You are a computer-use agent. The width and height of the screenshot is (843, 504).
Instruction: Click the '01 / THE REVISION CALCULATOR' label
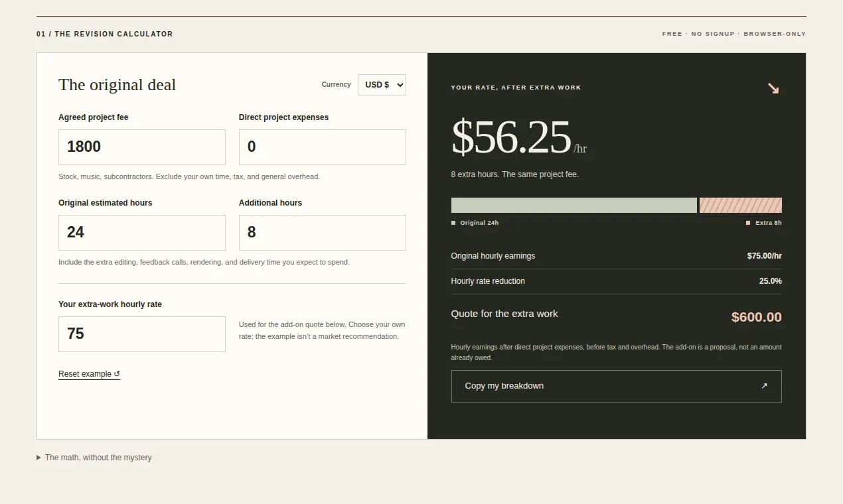105,34
